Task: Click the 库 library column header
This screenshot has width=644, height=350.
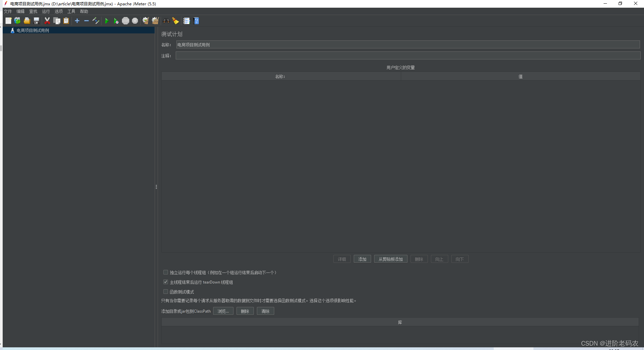Action: (400, 322)
